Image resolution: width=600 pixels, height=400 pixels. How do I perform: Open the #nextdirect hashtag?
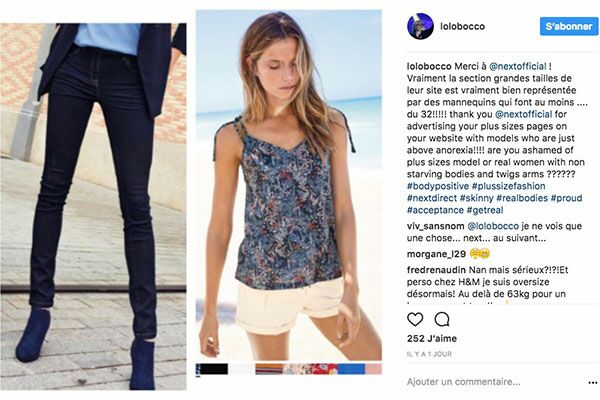432,198
